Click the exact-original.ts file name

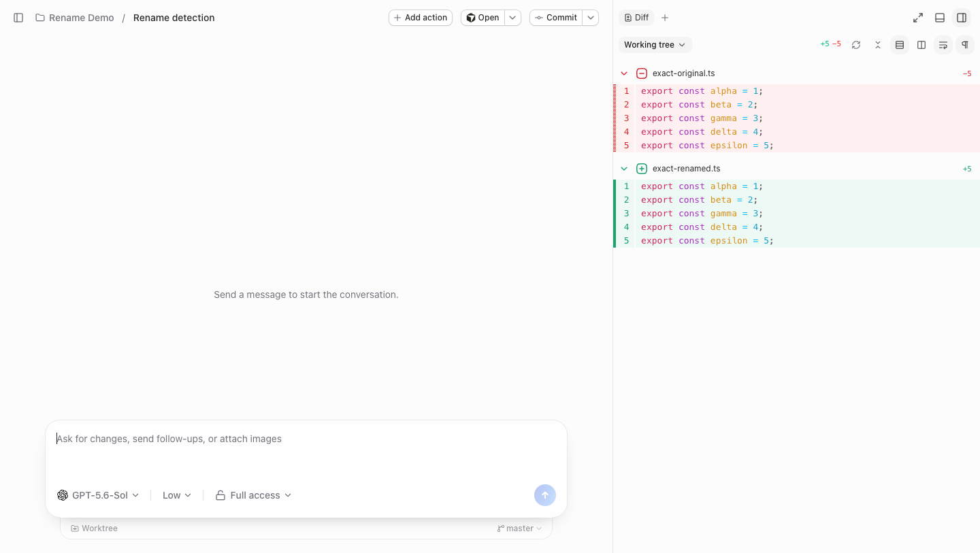pos(683,73)
